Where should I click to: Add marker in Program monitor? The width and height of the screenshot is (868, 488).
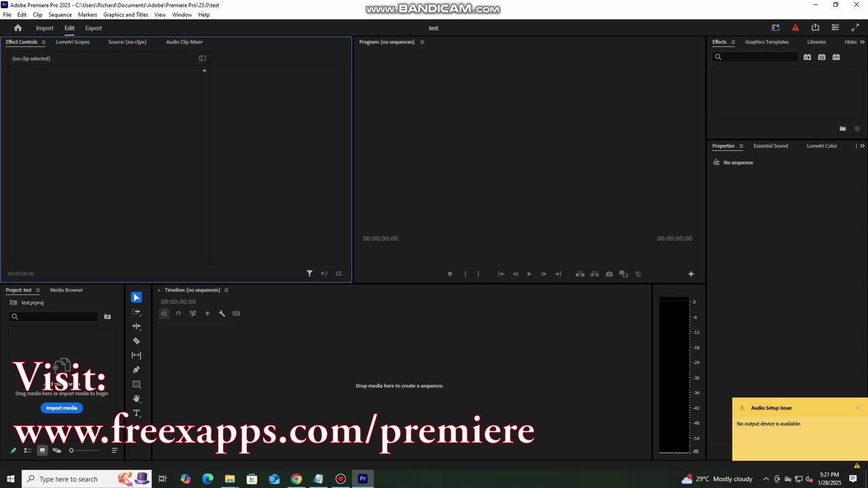coord(450,274)
